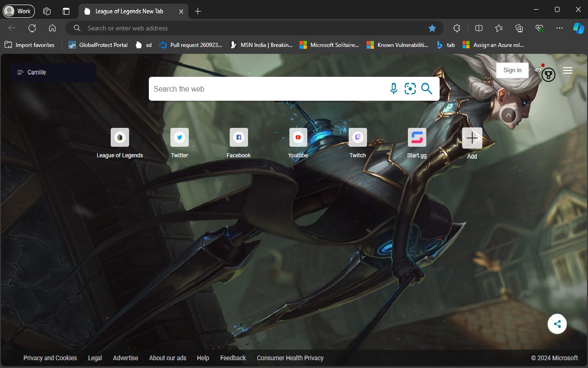Open About our ads link
This screenshot has width=588, height=368.
click(x=168, y=358)
